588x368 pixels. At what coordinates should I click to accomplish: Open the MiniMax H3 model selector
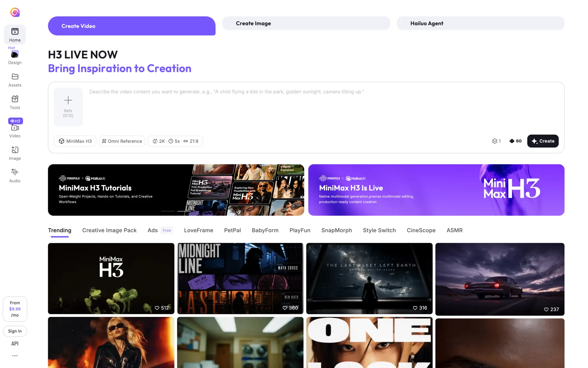tap(75, 141)
